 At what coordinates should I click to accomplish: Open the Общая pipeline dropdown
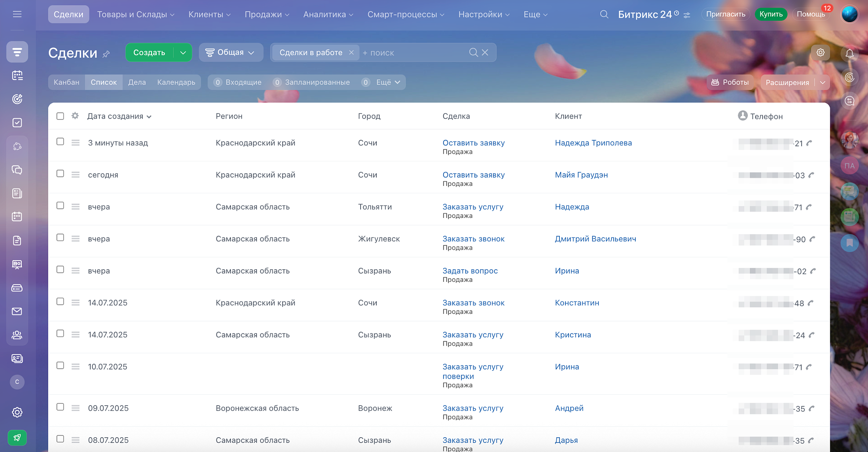pos(230,53)
